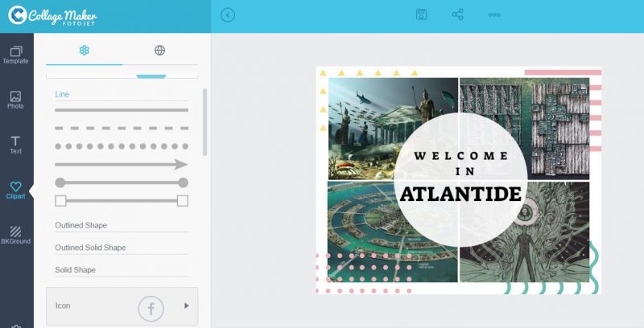
Task: Select the solid line clipart
Action: tap(122, 110)
